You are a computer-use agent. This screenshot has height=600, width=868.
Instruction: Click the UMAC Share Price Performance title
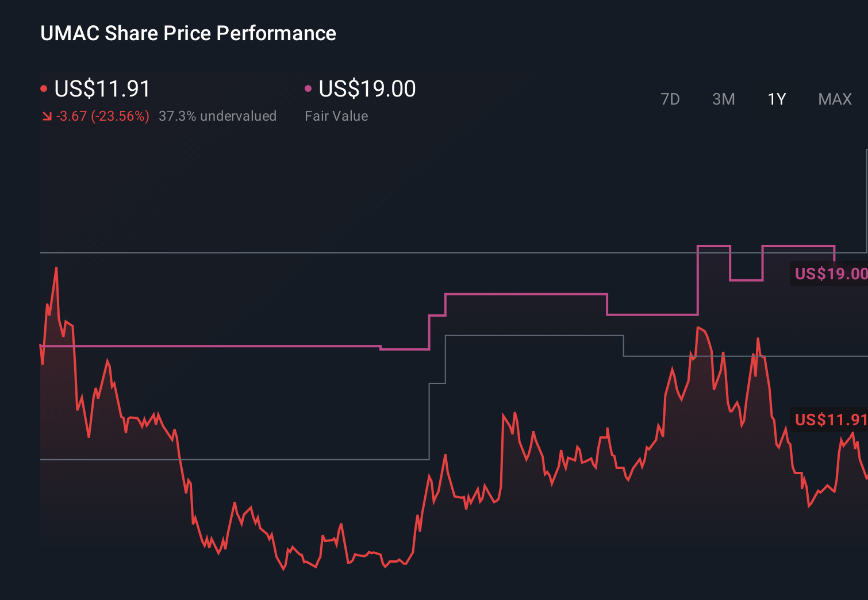pyautogui.click(x=188, y=33)
